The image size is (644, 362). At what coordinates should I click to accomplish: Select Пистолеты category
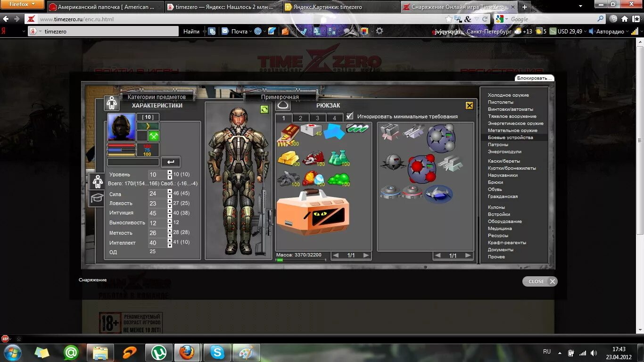pyautogui.click(x=501, y=102)
